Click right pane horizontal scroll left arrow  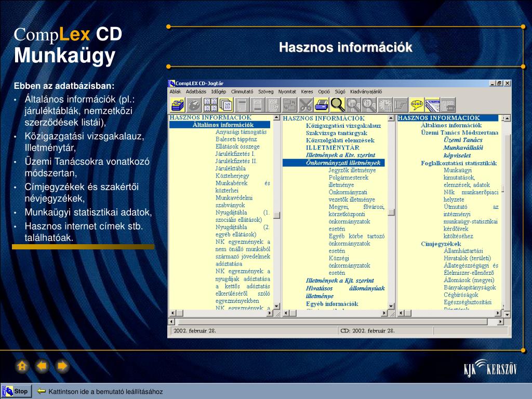tap(401, 313)
